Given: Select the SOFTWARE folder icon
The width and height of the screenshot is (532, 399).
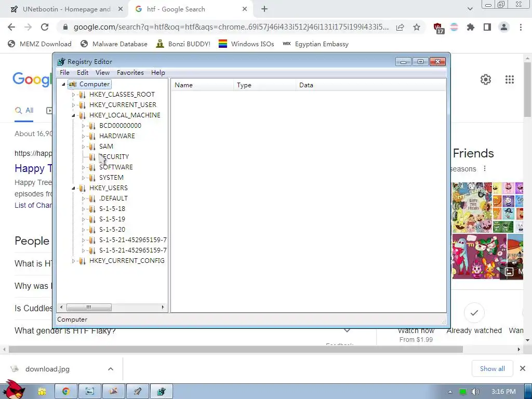Looking at the screenshot, I should (x=92, y=168).
